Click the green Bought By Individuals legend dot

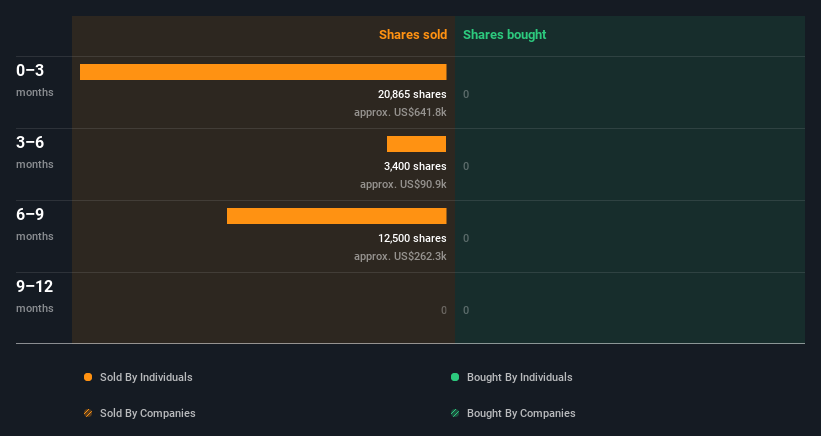pos(455,377)
